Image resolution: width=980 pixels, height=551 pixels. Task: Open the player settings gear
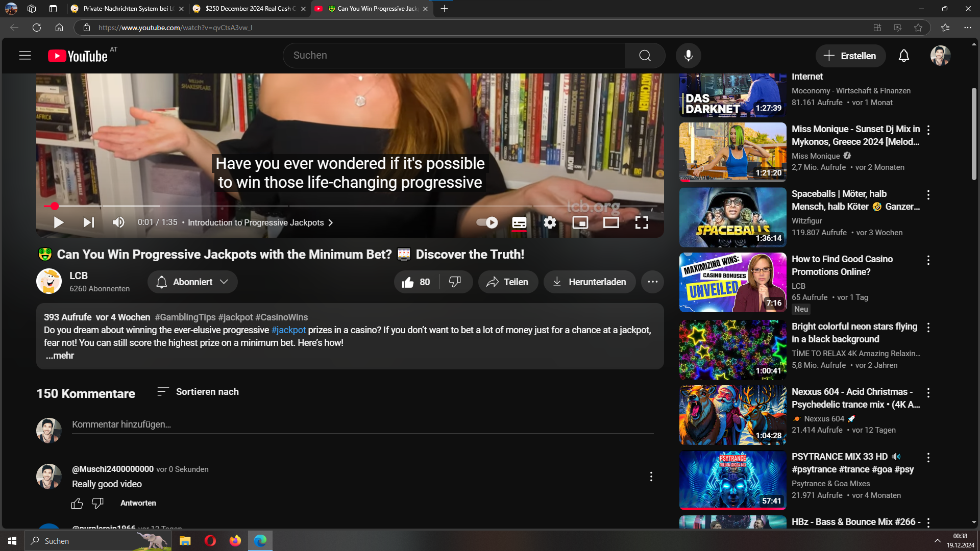click(x=550, y=222)
